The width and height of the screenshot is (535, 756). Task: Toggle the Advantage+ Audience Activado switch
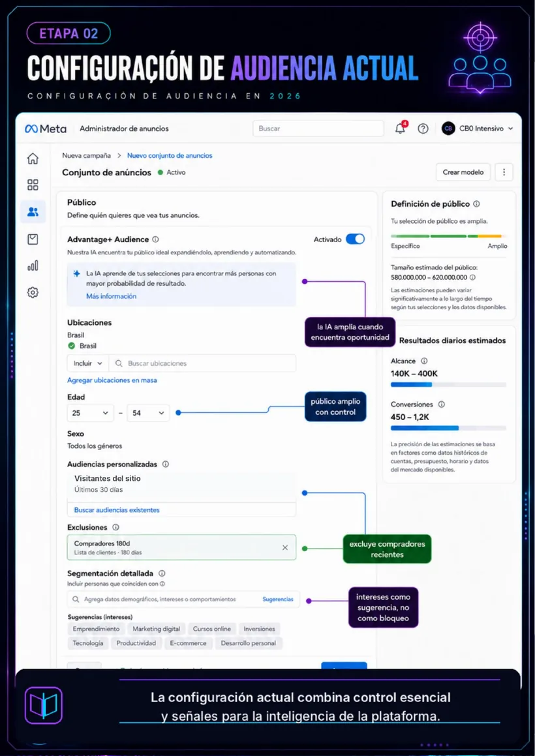tap(356, 239)
